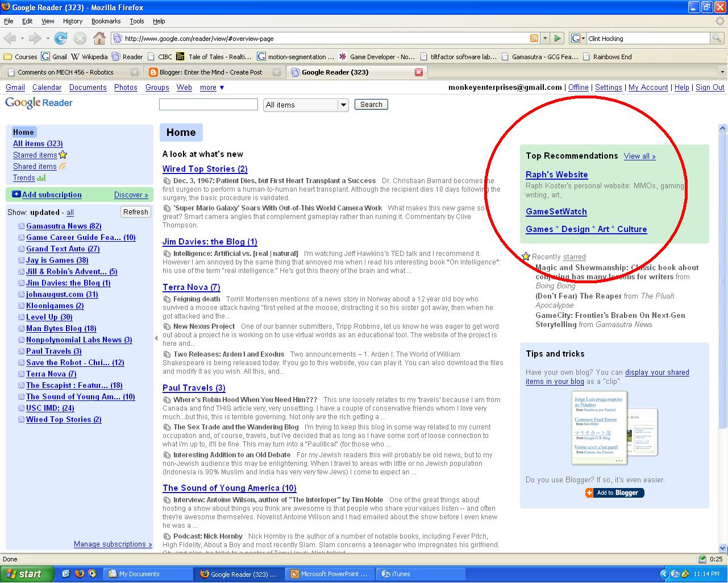The image size is (728, 583).
Task: Open the list all tabs dropdown
Action: pos(722,72)
